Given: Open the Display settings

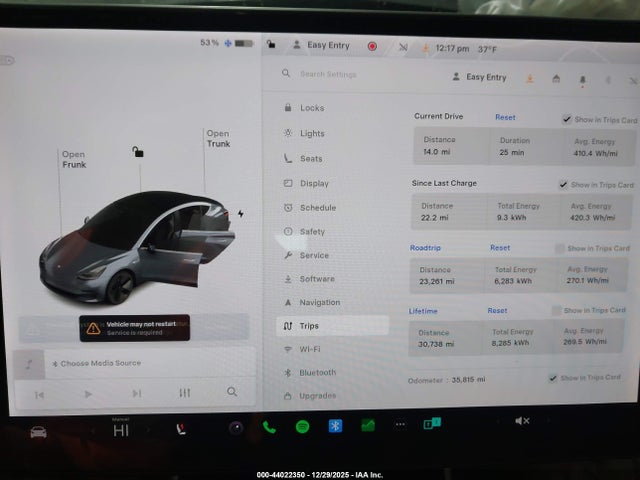Looking at the screenshot, I should point(306,184).
